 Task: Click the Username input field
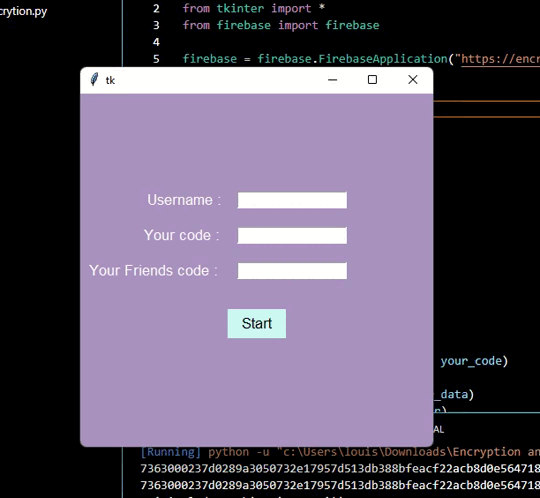292,200
